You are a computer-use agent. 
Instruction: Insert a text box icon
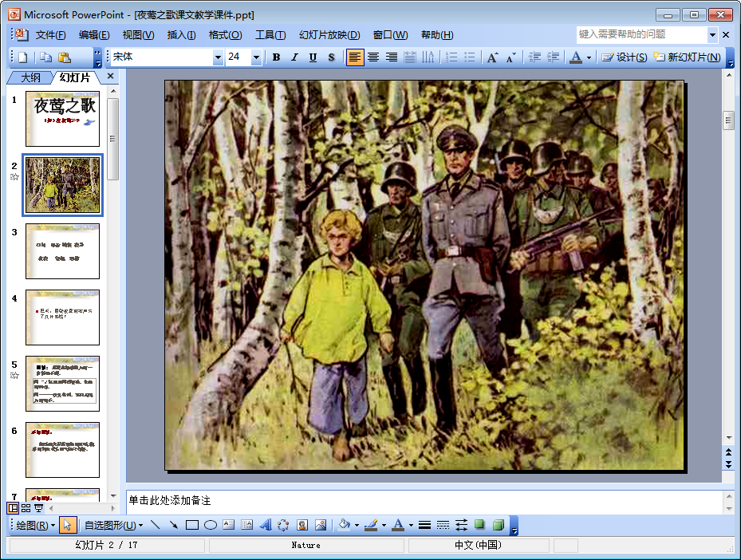[229, 525]
